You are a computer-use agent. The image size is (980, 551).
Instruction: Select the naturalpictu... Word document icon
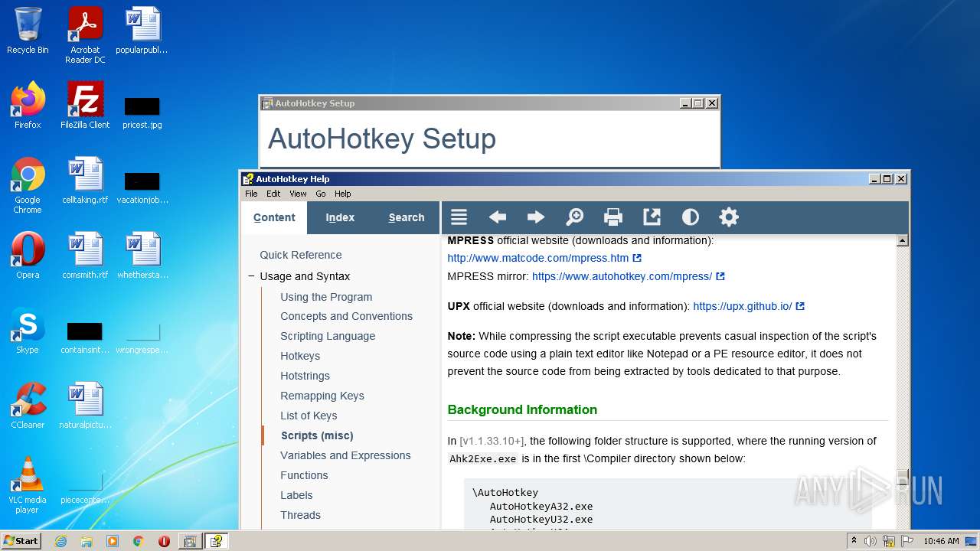pyautogui.click(x=85, y=406)
